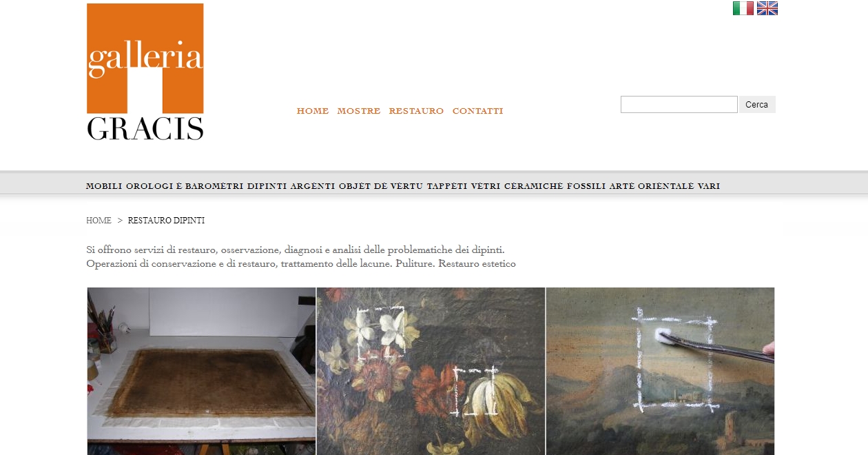Open the ARTE ORIENTALE category
The width and height of the screenshot is (868, 455).
pos(652,186)
